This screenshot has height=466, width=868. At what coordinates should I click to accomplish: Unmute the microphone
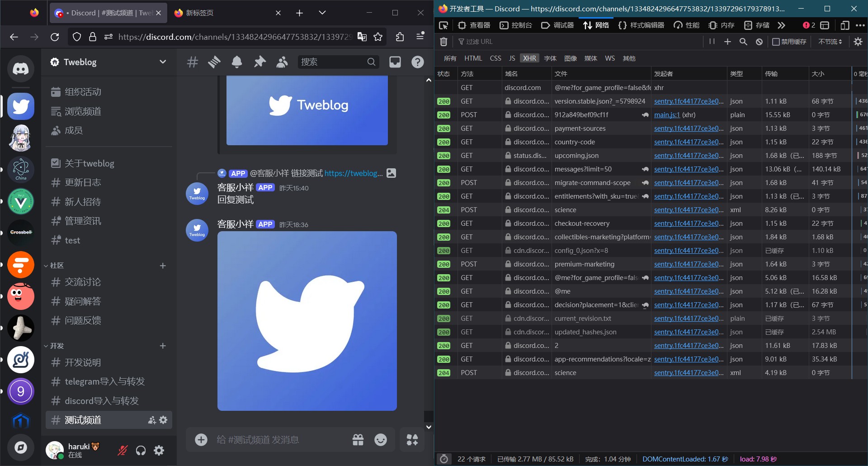tap(123, 450)
